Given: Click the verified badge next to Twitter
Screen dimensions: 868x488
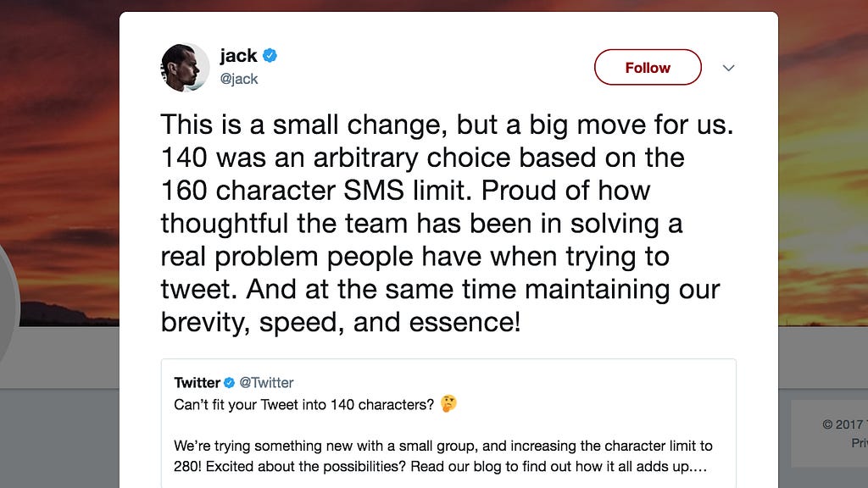Looking at the screenshot, I should point(230,382).
